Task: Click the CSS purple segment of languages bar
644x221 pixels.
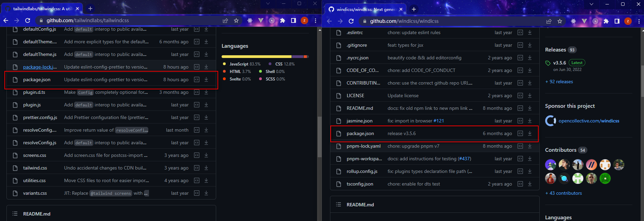Action: point(298,57)
